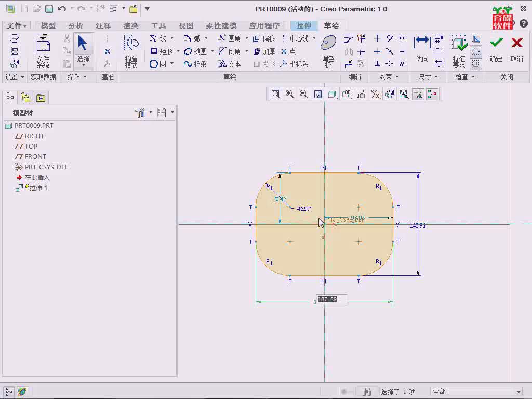The width and height of the screenshot is (532, 399).
Task: Select the 椭圆 ellipse tool
Action: coord(195,51)
